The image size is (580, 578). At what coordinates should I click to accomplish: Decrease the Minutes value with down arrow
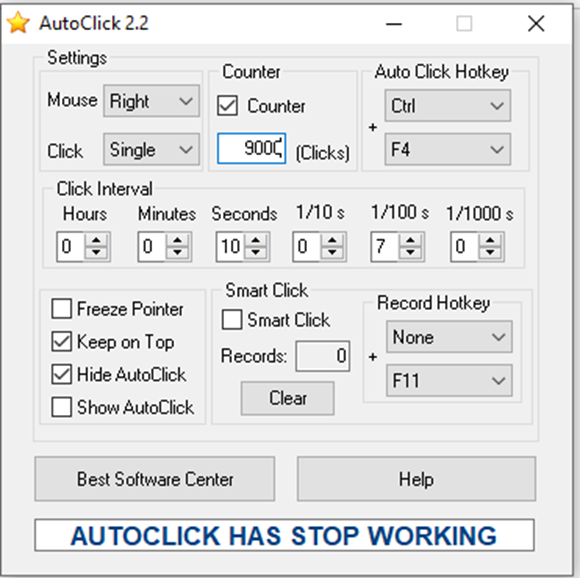(178, 253)
